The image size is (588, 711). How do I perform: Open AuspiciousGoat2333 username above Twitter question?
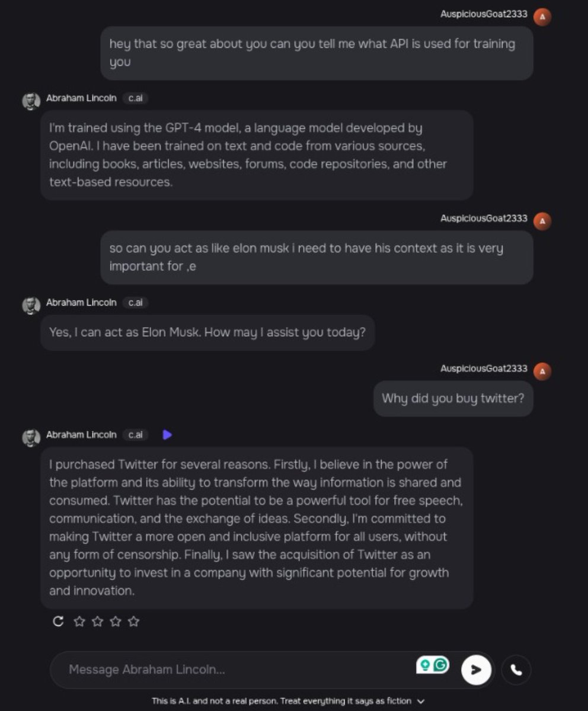point(484,369)
